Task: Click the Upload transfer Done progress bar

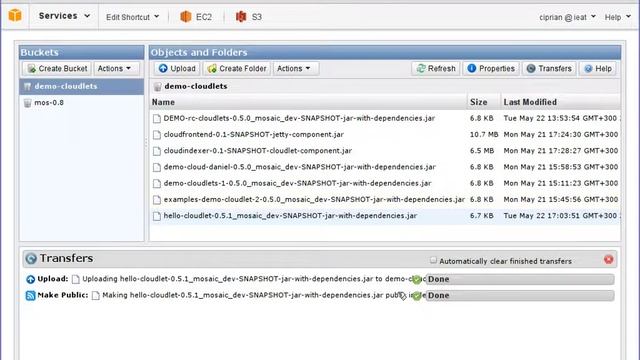Action: click(520, 279)
